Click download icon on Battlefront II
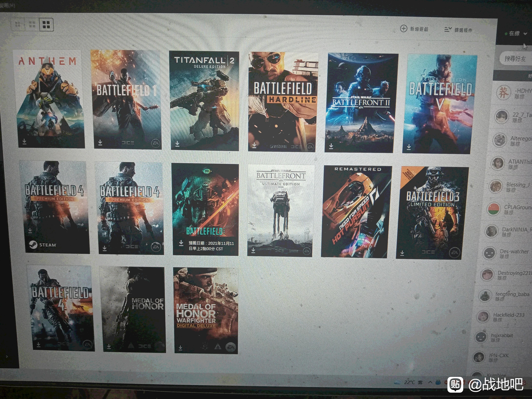Viewport: 532px width, 399px height. click(x=331, y=146)
